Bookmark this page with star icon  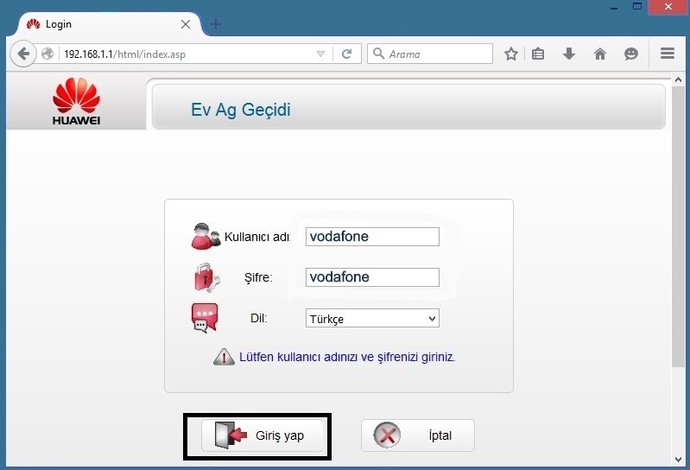[x=511, y=54]
